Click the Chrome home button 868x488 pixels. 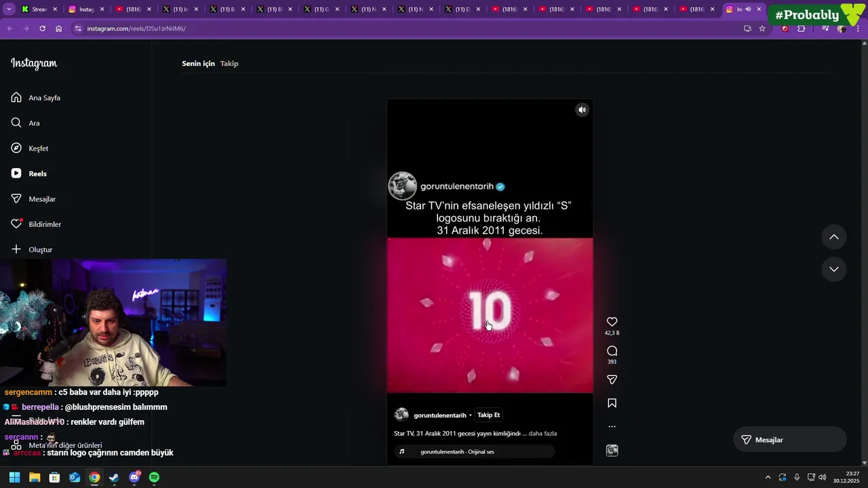(58, 28)
